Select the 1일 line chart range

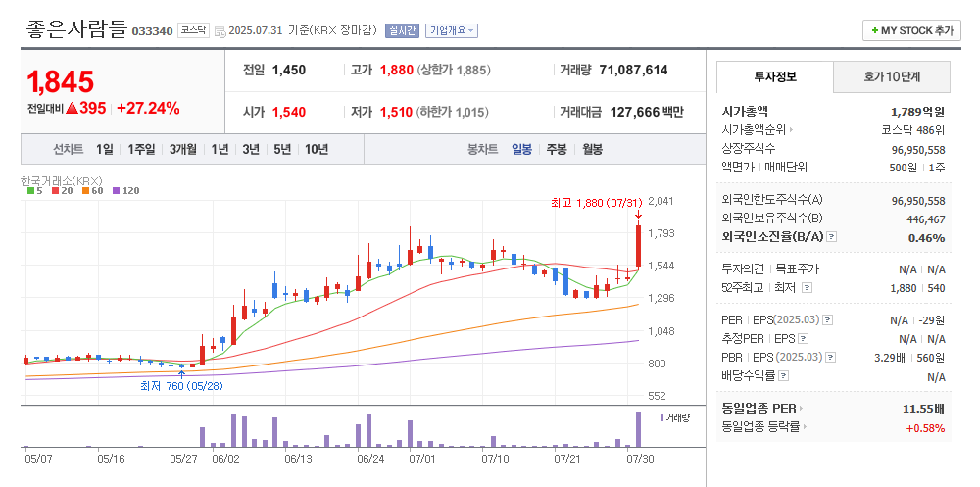(105, 149)
